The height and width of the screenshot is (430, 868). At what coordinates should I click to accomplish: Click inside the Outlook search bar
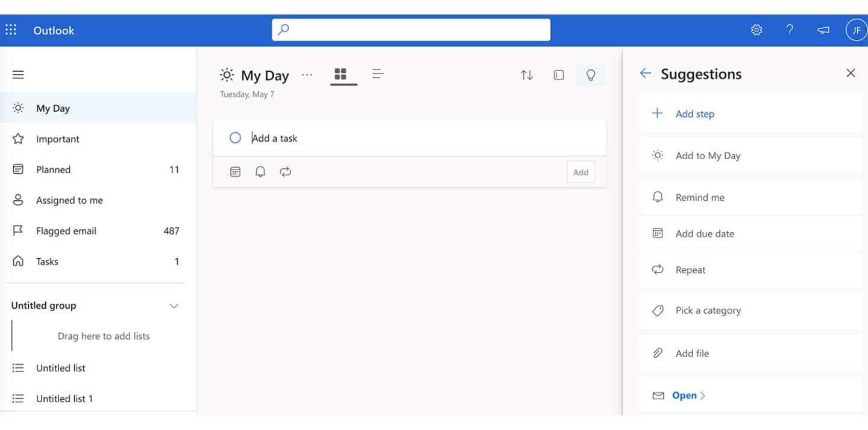pyautogui.click(x=410, y=30)
